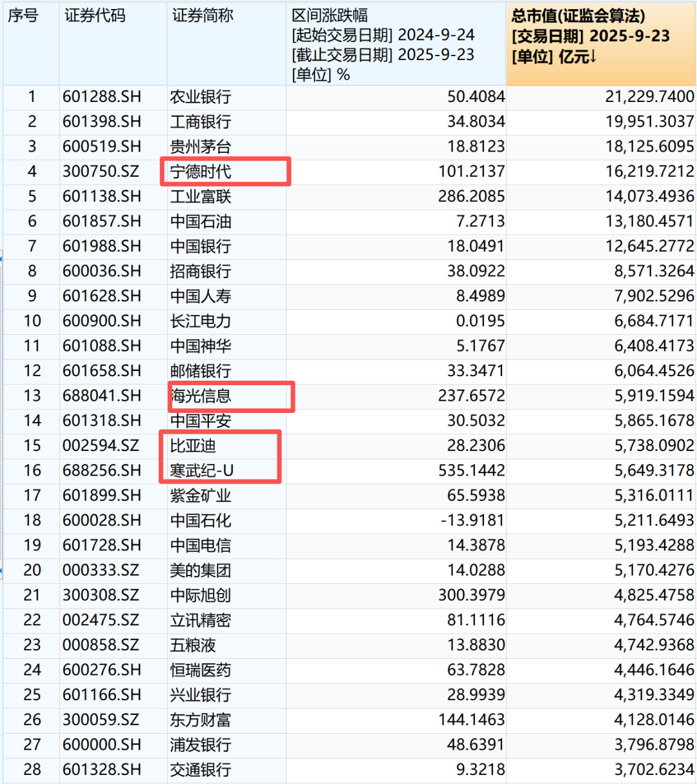Click stock code 688041.SH
697x784 pixels.
coord(102,396)
